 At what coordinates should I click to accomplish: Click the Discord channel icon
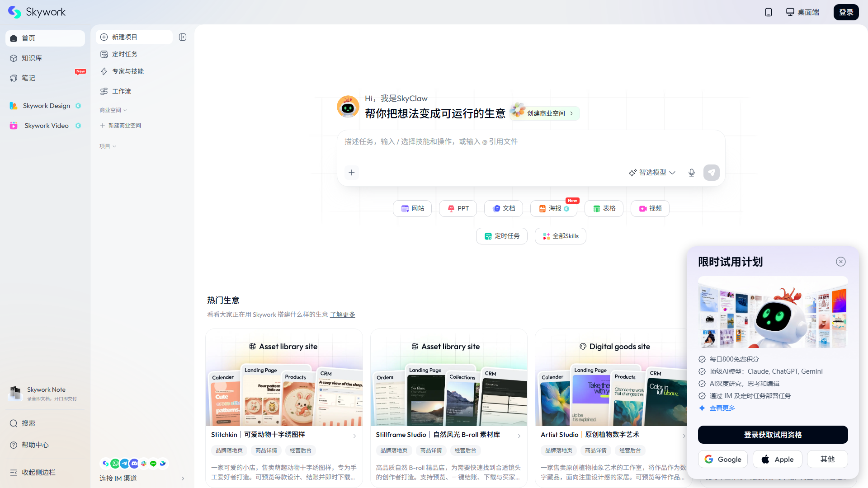click(134, 464)
